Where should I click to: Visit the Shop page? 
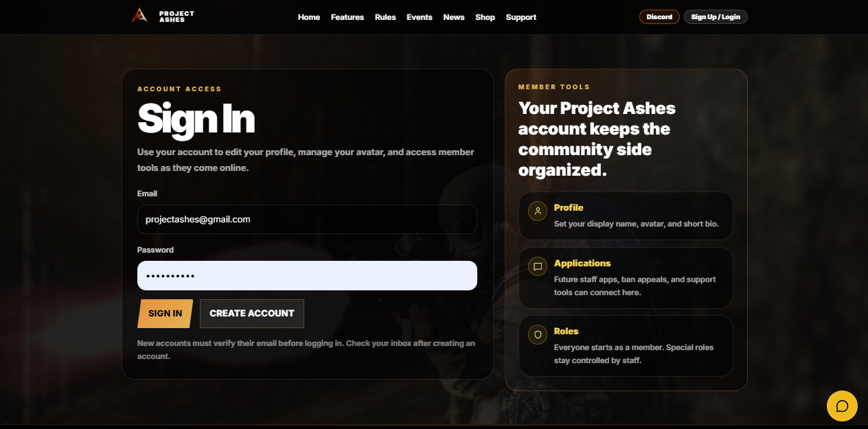tap(485, 17)
